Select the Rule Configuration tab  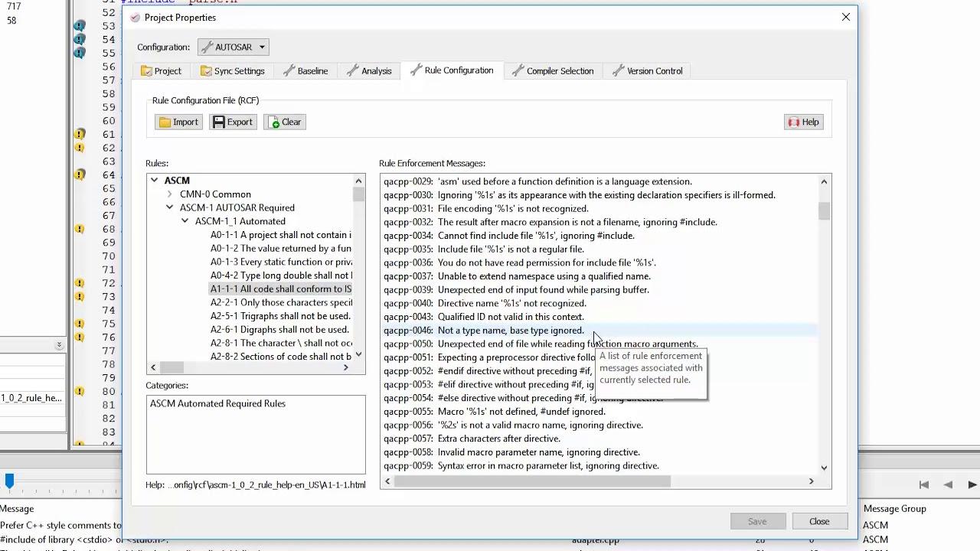click(452, 70)
